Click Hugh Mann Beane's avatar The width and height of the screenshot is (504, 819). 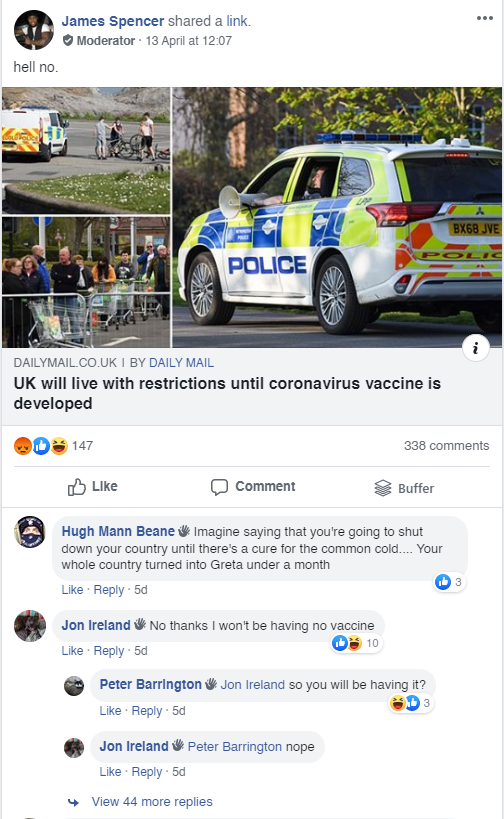(x=30, y=532)
